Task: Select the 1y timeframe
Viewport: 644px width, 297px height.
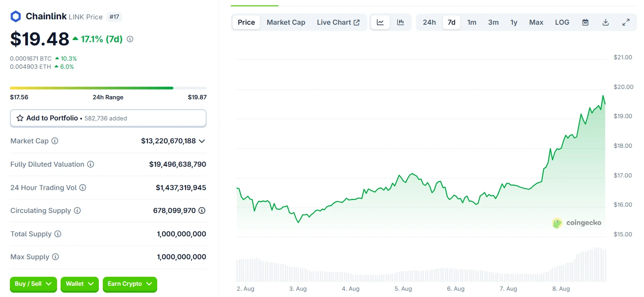Action: pos(514,22)
